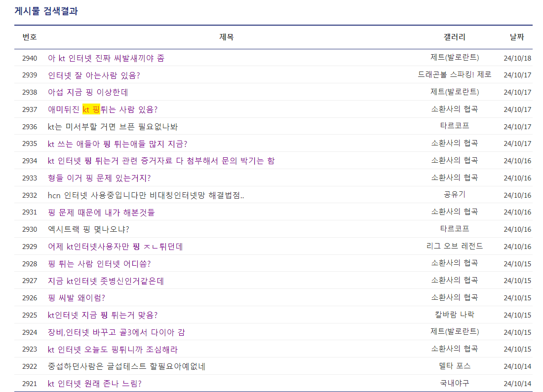Screen dimensions: 543x392
Task: Open post '장비,인터넷 바꾸고 골3에서 다이아 감'
Action: 116,332
